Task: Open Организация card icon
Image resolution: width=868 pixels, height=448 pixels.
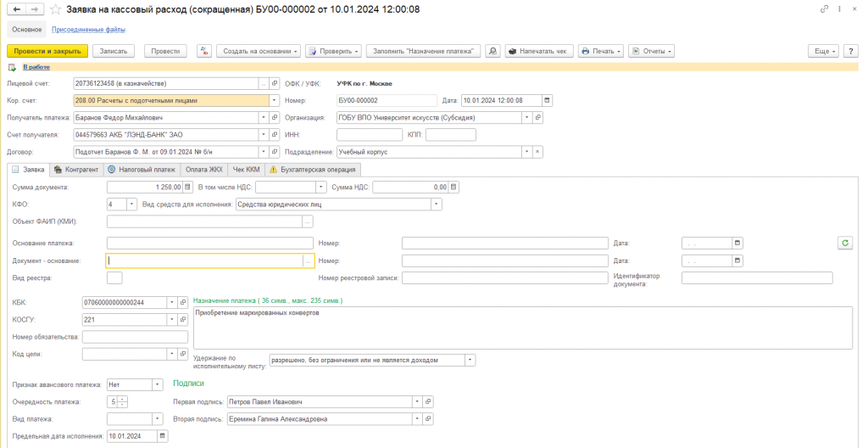Action: 537,118
